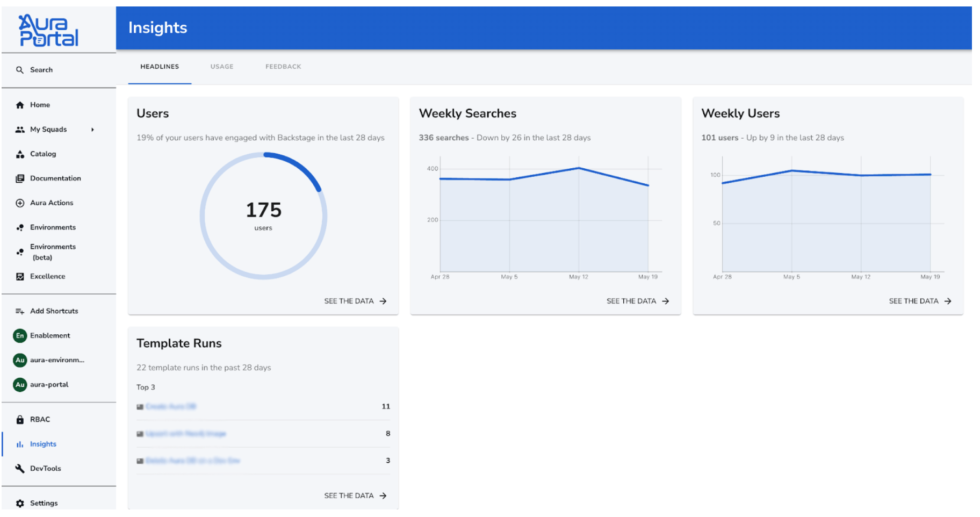The height and width of the screenshot is (517, 980).
Task: Open Aura Actions in the sidebar
Action: pyautogui.click(x=20, y=203)
